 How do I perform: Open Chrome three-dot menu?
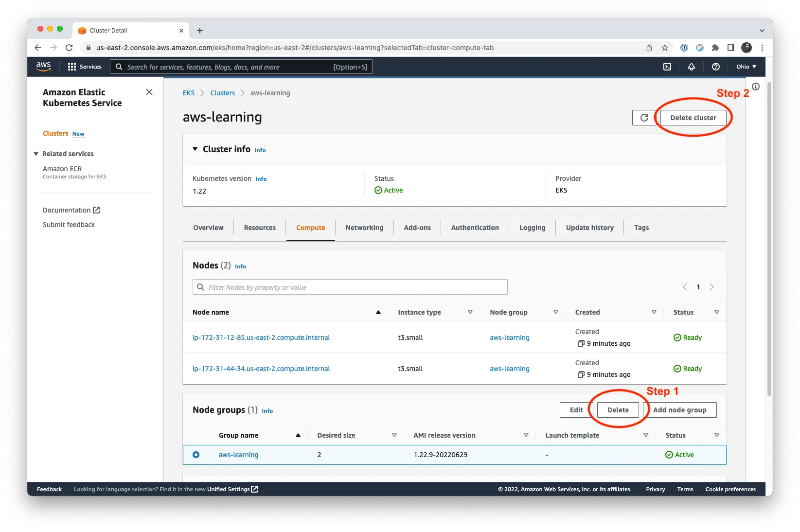762,48
